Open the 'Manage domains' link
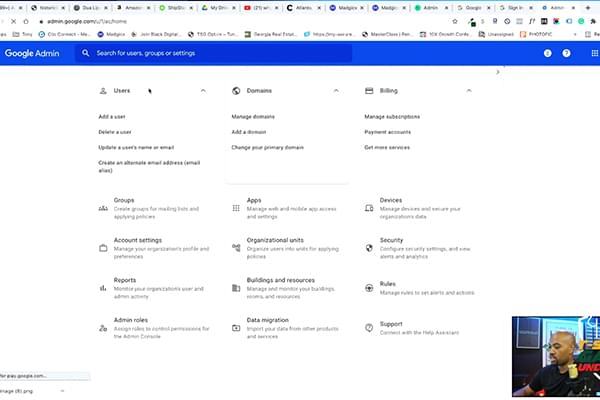 pos(252,117)
